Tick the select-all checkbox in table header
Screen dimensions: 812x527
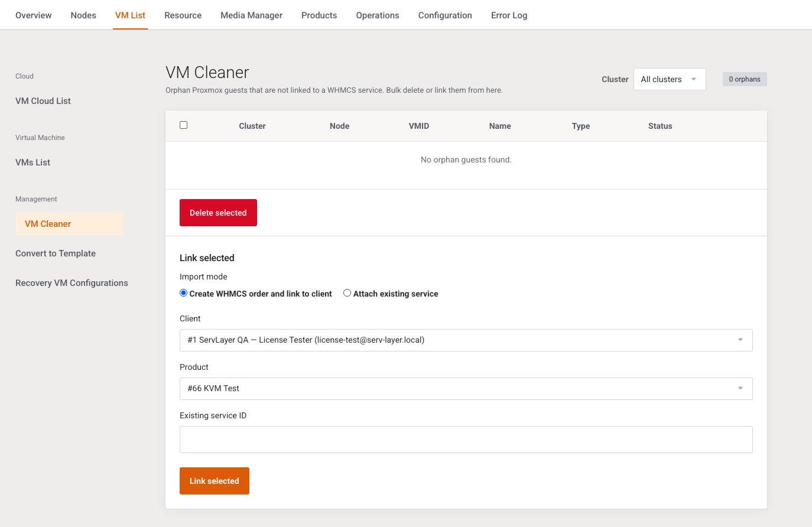pos(184,125)
